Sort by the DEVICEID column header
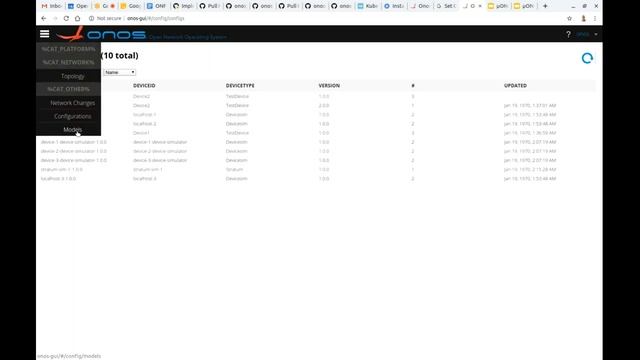The height and width of the screenshot is (360, 640). click(x=144, y=86)
